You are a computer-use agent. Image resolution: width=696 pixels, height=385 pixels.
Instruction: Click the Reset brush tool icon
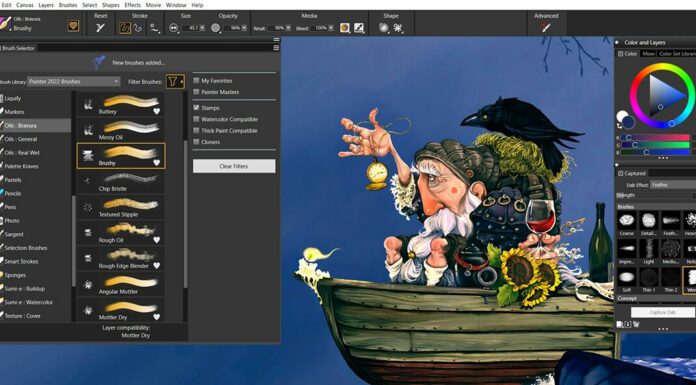(x=101, y=28)
